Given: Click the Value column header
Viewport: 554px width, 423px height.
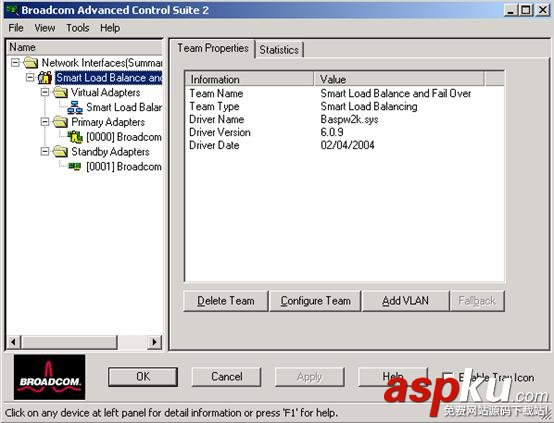Looking at the screenshot, I should [399, 79].
